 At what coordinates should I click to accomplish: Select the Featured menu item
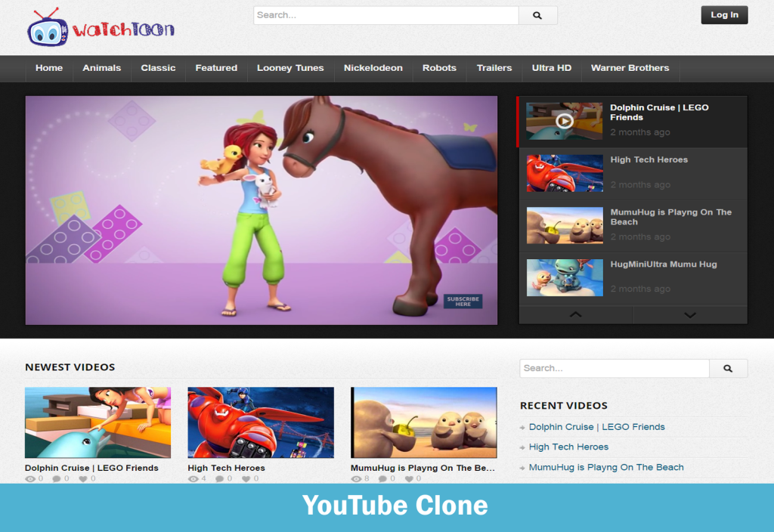(216, 68)
